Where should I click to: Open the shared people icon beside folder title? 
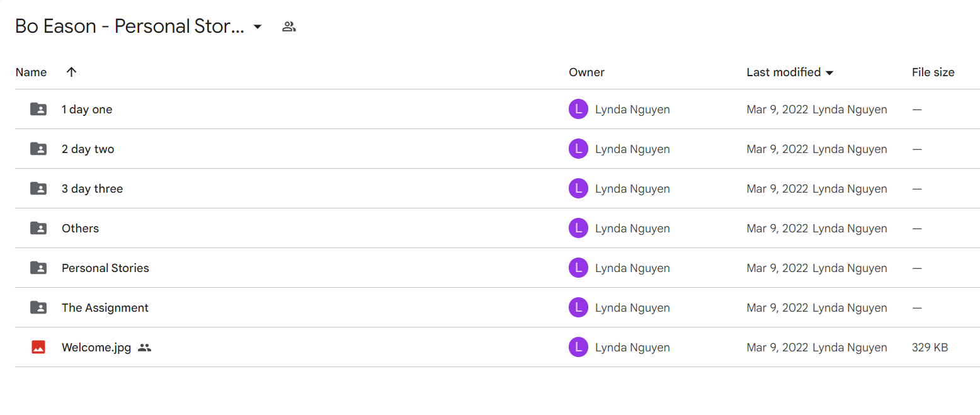pyautogui.click(x=289, y=26)
